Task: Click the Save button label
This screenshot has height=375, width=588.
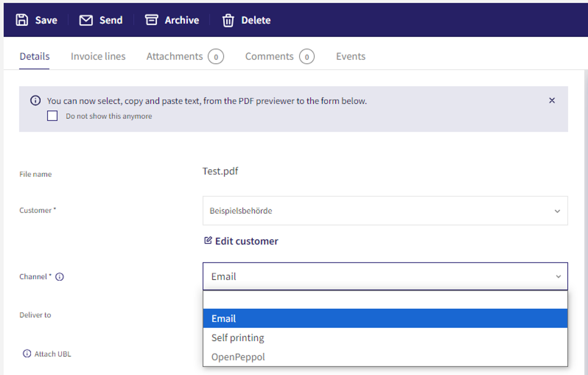Action: 46,20
